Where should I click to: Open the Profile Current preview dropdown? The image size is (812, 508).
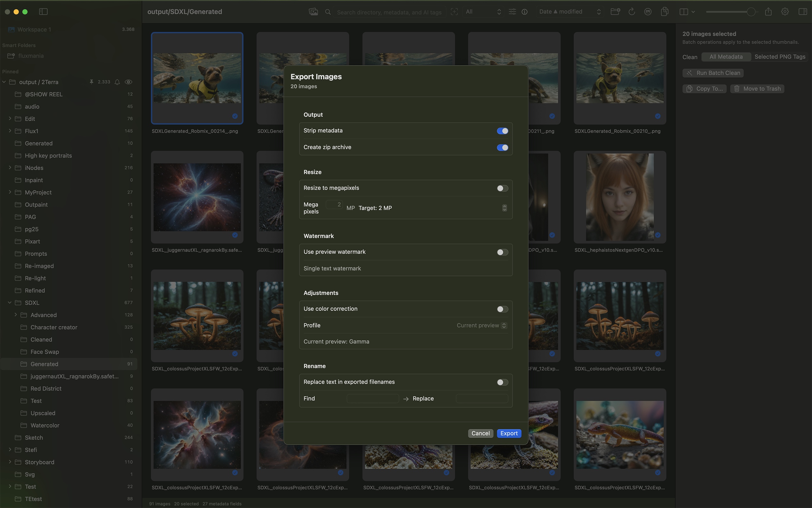481,325
